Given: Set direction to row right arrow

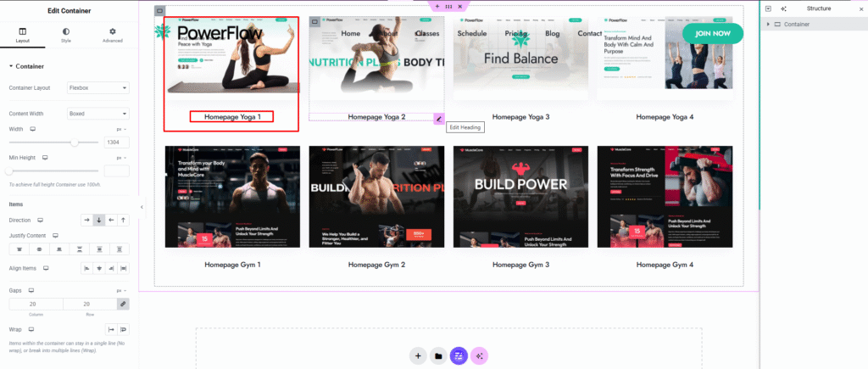Looking at the screenshot, I should coord(86,221).
